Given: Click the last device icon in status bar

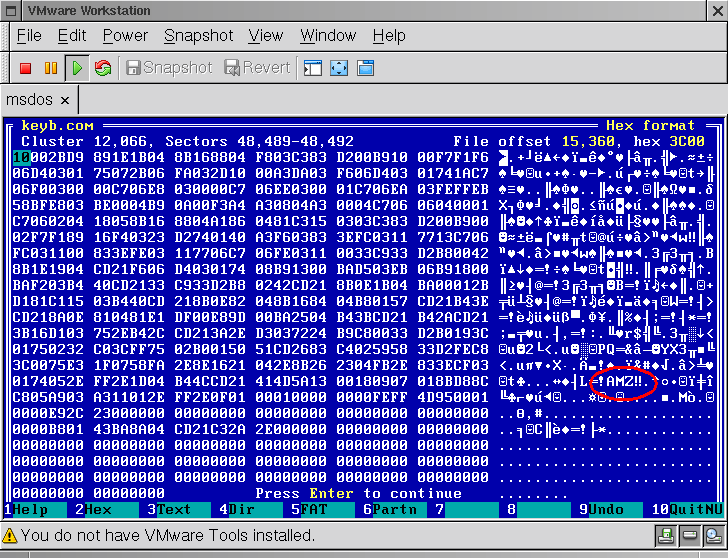Looking at the screenshot, I should tap(713, 536).
